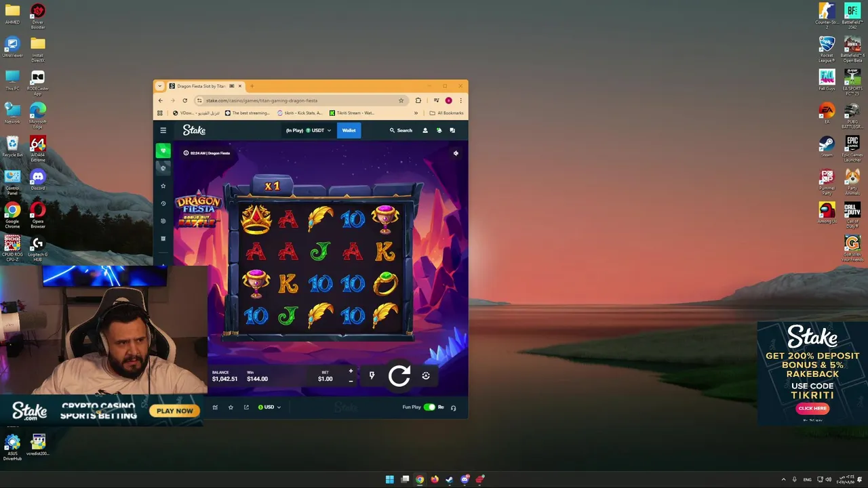Open Discord from the taskbar

465,479
